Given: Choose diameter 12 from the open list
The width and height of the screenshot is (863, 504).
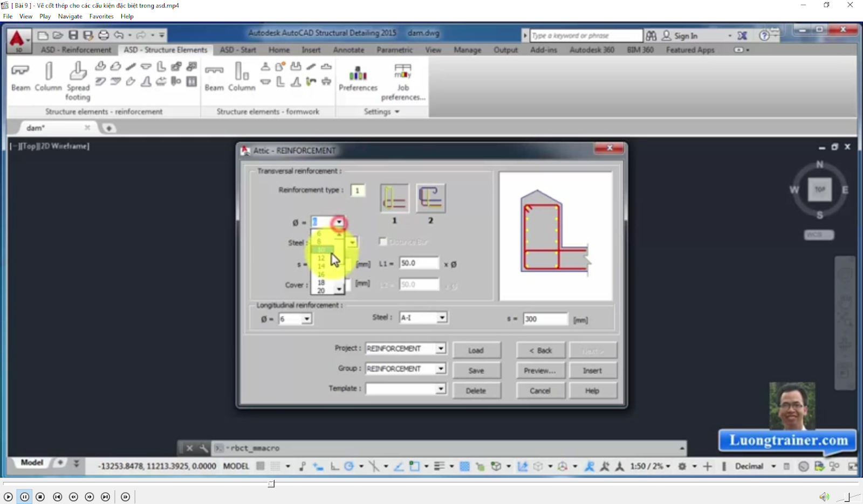Looking at the screenshot, I should pos(320,258).
